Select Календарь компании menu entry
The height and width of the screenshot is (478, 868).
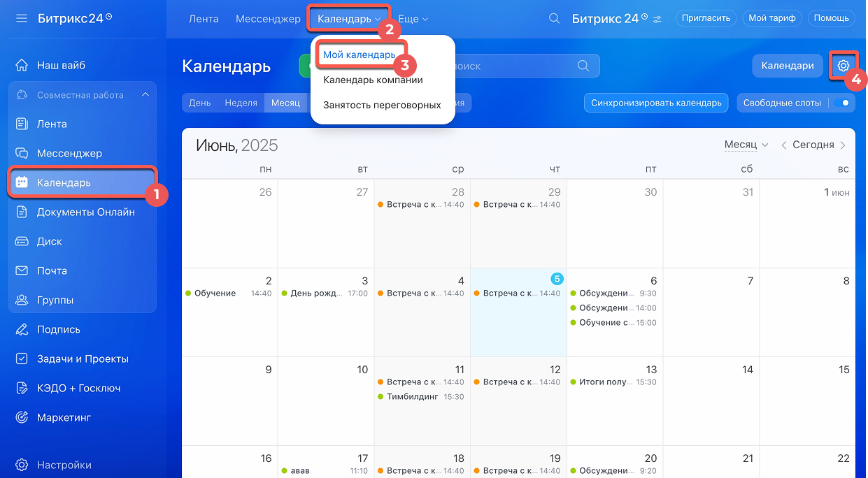pyautogui.click(x=373, y=80)
